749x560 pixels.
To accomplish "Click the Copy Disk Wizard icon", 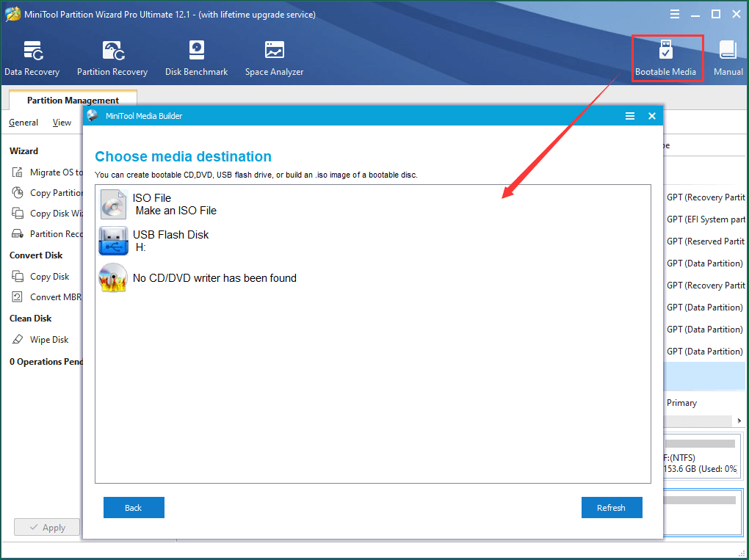I will click(x=18, y=214).
